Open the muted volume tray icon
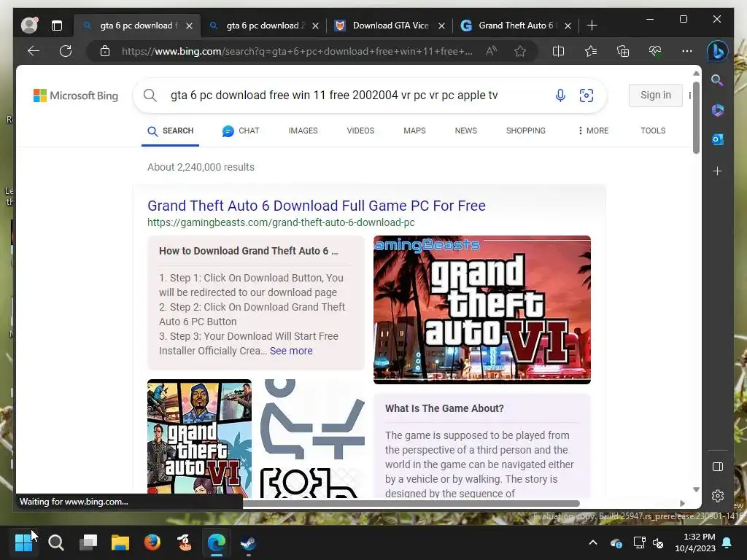This screenshot has width=747, height=560. click(658, 542)
